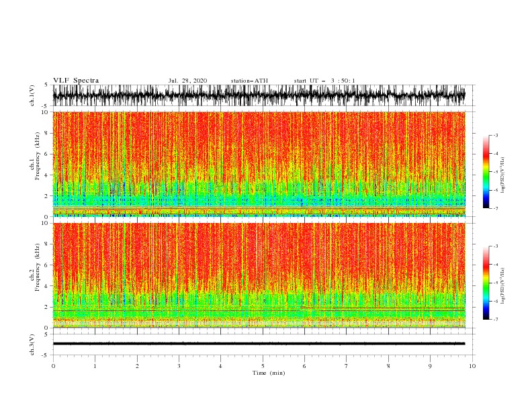Click the ch.1 colorbar 'log(PSD)(V²/Hz)' label

(503, 175)
